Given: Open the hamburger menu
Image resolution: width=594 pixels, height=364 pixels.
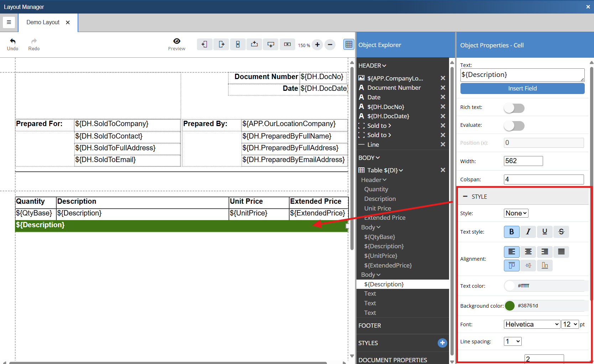Looking at the screenshot, I should pyautogui.click(x=9, y=22).
